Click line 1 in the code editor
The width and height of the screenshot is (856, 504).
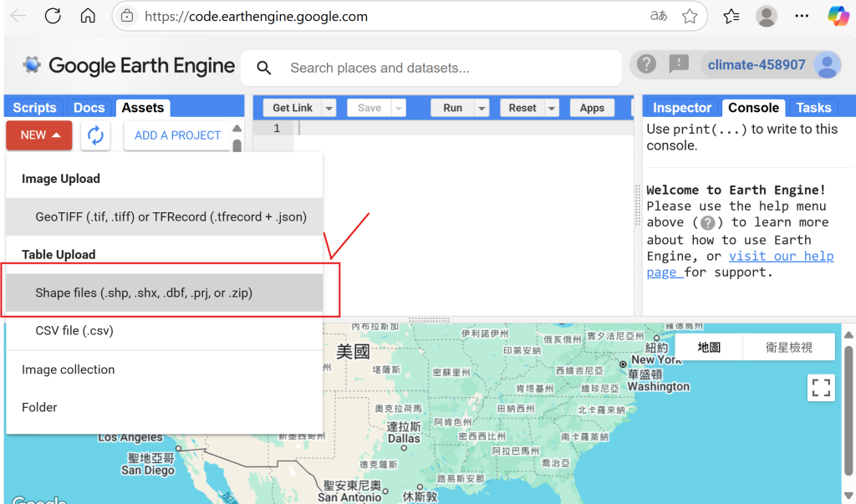pyautogui.click(x=464, y=129)
